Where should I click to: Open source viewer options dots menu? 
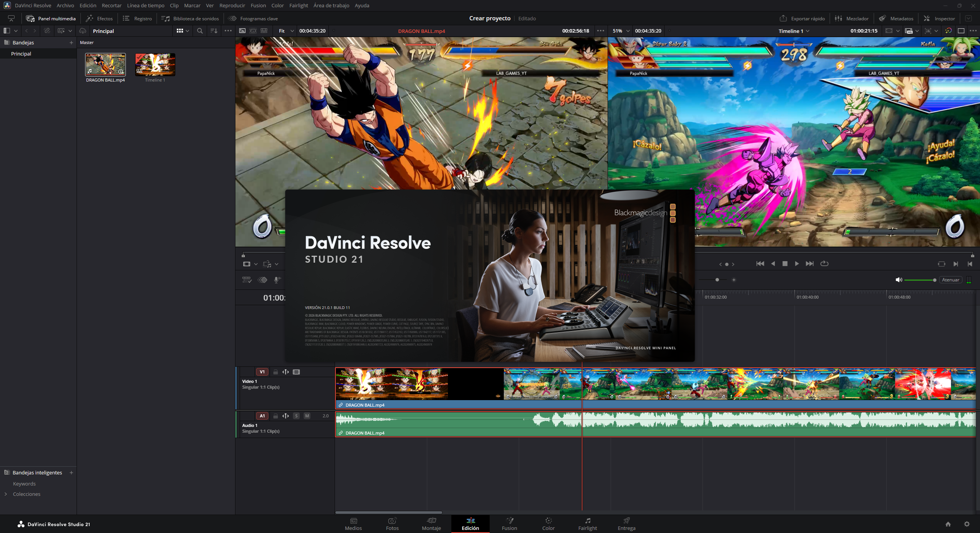pyautogui.click(x=601, y=31)
